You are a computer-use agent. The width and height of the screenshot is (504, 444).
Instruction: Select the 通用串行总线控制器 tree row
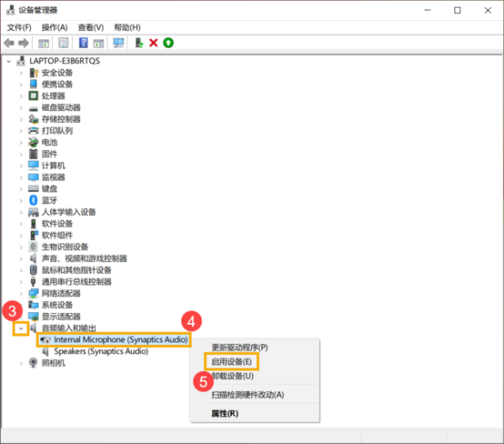[x=76, y=281]
